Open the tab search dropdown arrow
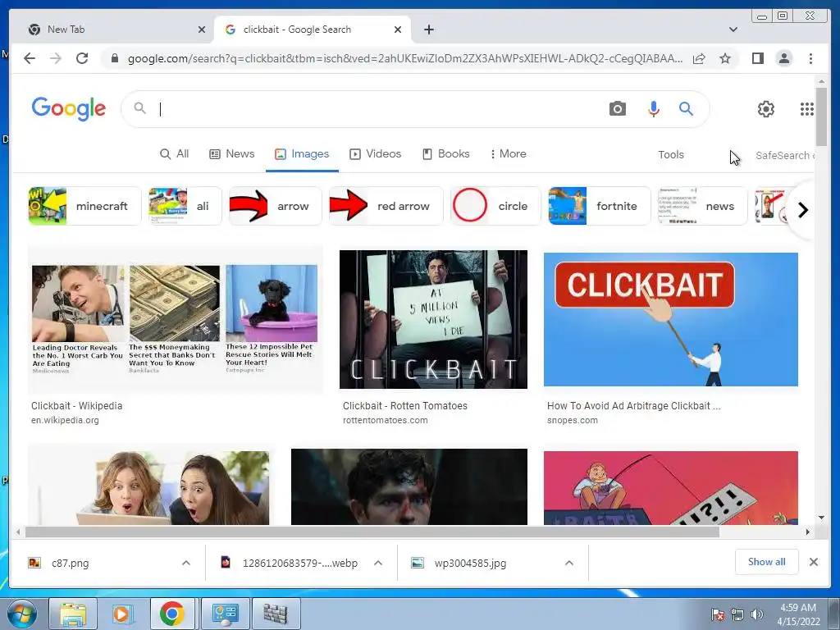Viewport: 840px width, 630px height. pyautogui.click(x=733, y=30)
